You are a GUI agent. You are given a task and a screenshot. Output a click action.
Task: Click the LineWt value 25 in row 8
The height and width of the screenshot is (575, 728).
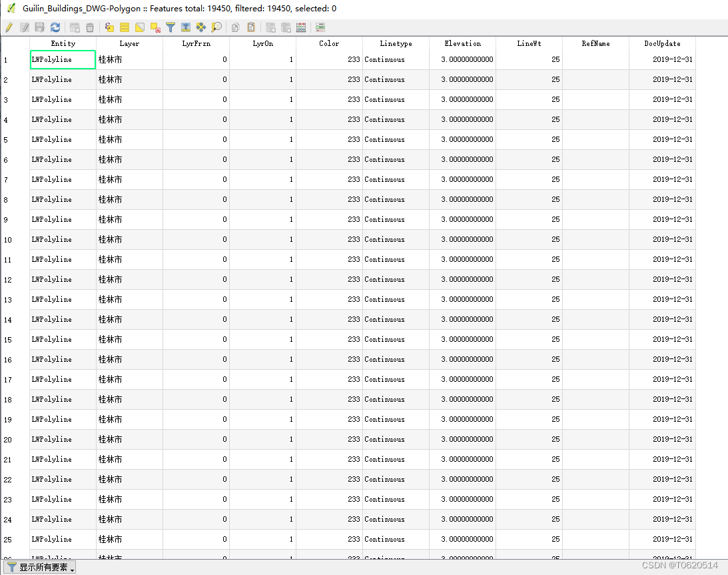point(529,199)
